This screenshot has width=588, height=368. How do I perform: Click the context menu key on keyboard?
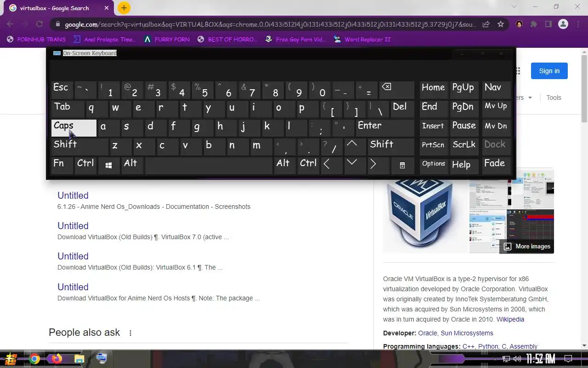(x=402, y=165)
